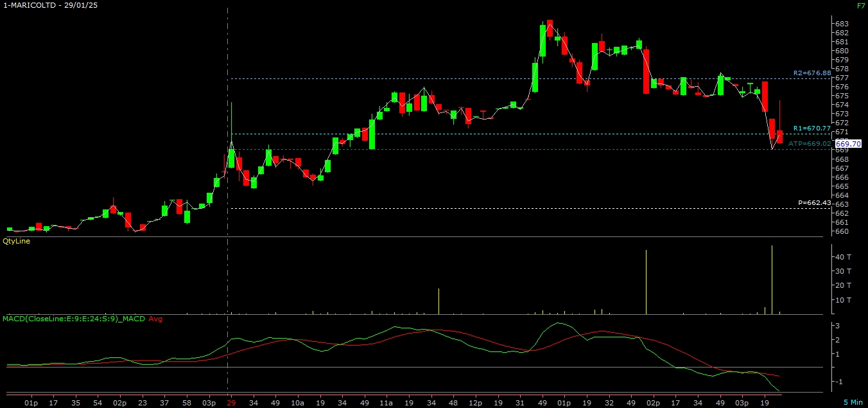This screenshot has width=868, height=408.
Task: Click the 10 T volume axis label
Action: click(x=842, y=300)
